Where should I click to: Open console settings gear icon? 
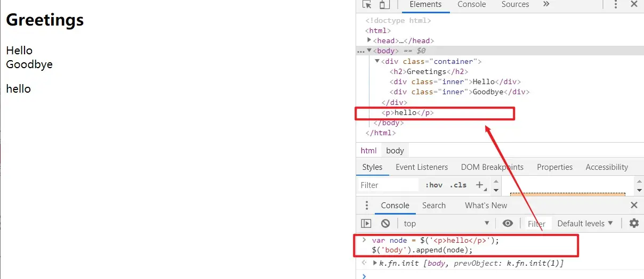(634, 224)
